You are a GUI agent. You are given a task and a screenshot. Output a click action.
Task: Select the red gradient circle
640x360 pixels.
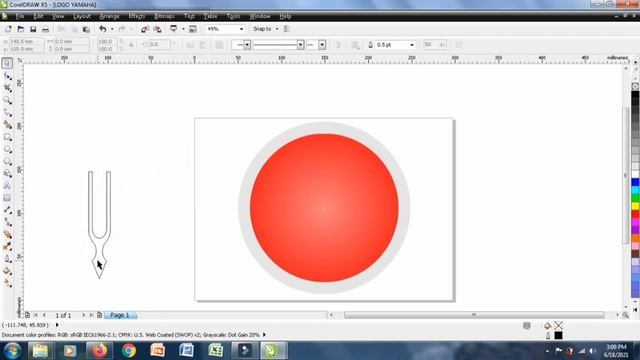[x=324, y=208]
